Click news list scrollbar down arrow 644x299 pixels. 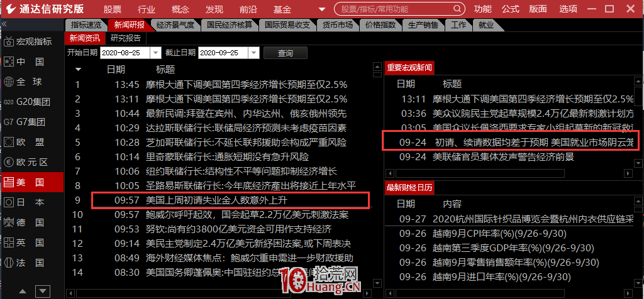(x=377, y=283)
